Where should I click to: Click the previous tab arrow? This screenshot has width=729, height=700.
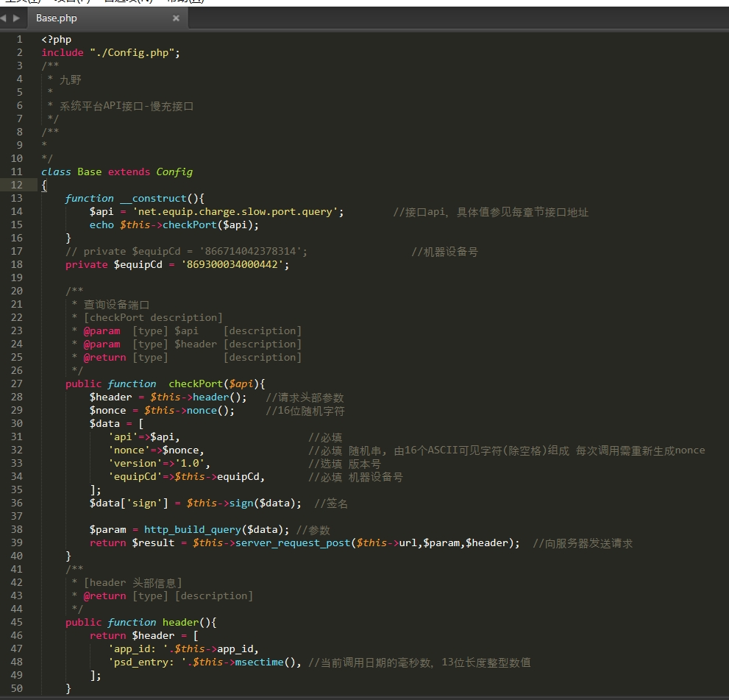[5, 18]
